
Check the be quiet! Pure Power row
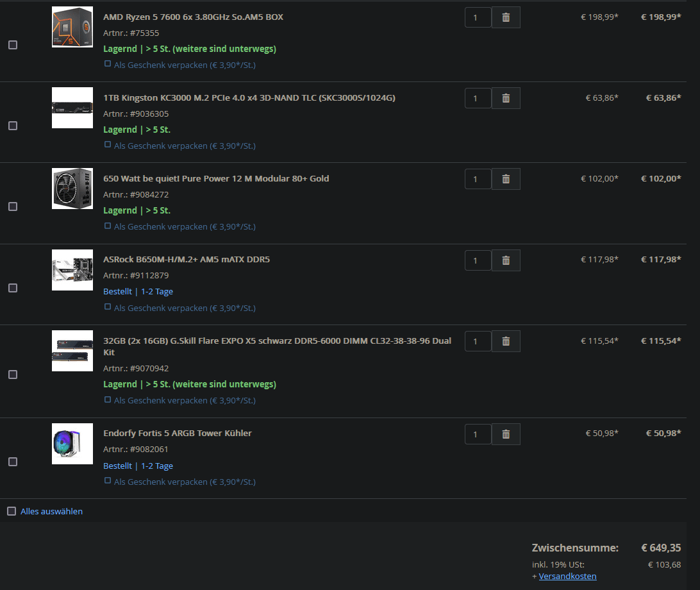(x=13, y=206)
